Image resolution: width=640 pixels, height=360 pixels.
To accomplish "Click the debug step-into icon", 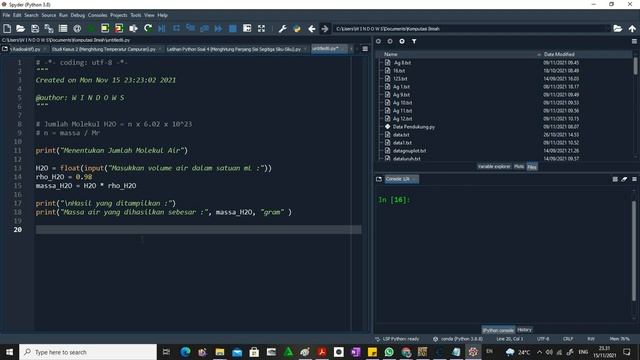I will (190, 29).
